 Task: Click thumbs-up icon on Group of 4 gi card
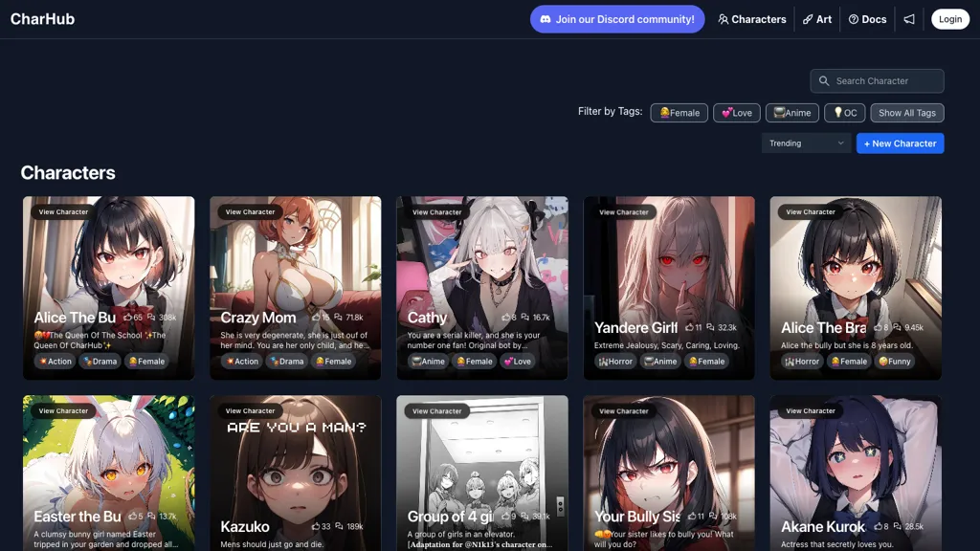pyautogui.click(x=505, y=516)
